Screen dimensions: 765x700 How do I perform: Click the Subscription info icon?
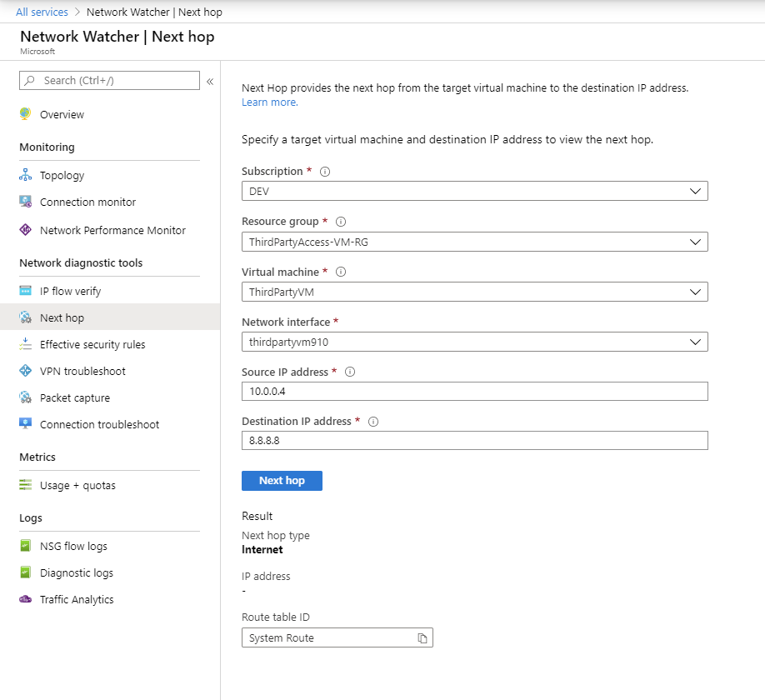point(325,172)
